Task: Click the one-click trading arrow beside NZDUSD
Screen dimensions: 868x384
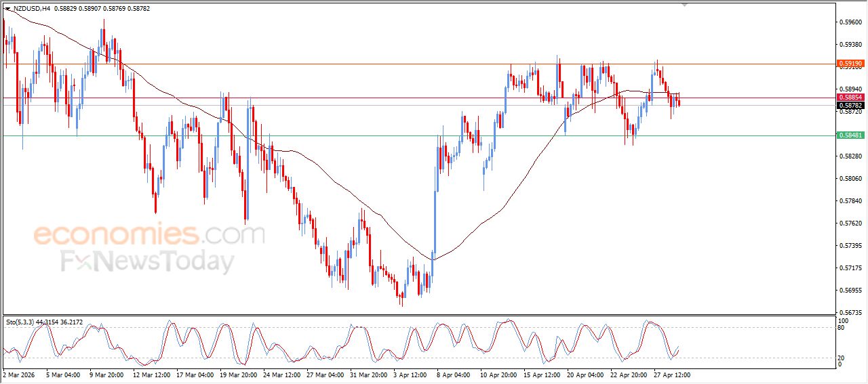Action: [x=7, y=9]
